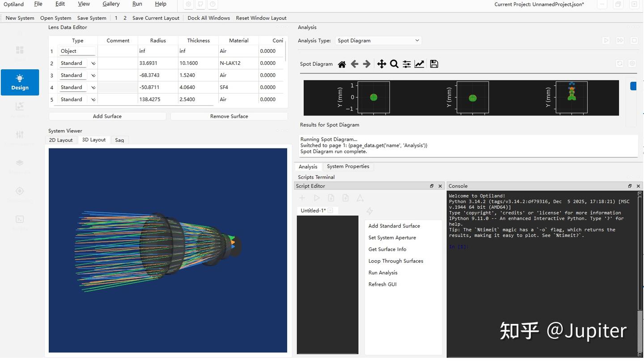This screenshot has width=644, height=361.
Task: Open the File menu
Action: 38,4
